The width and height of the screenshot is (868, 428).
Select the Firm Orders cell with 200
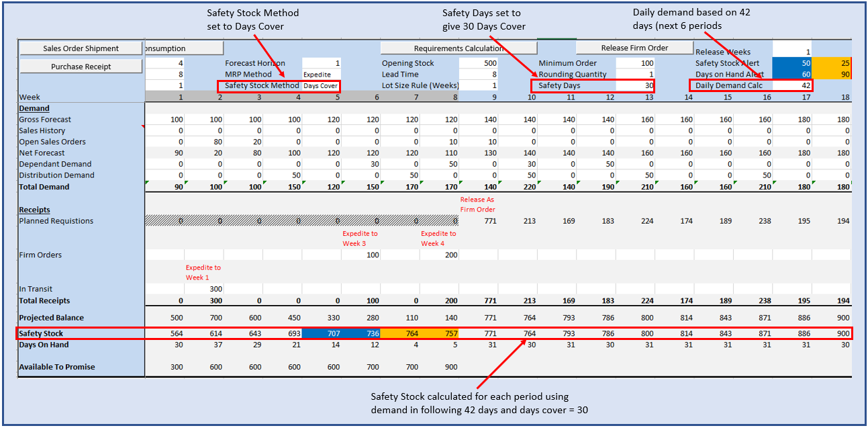[x=439, y=255]
